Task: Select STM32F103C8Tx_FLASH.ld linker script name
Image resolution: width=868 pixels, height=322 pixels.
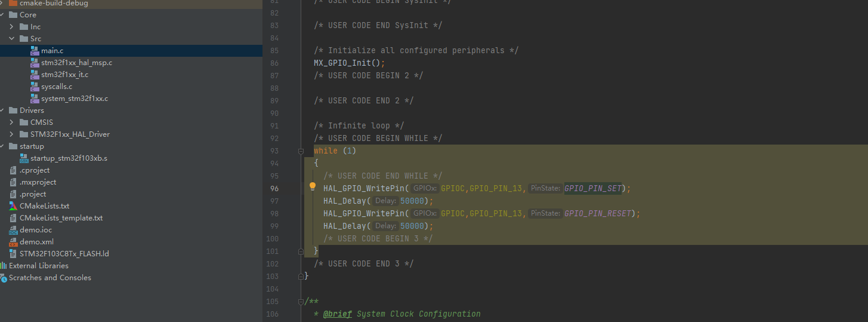Action: (64, 254)
